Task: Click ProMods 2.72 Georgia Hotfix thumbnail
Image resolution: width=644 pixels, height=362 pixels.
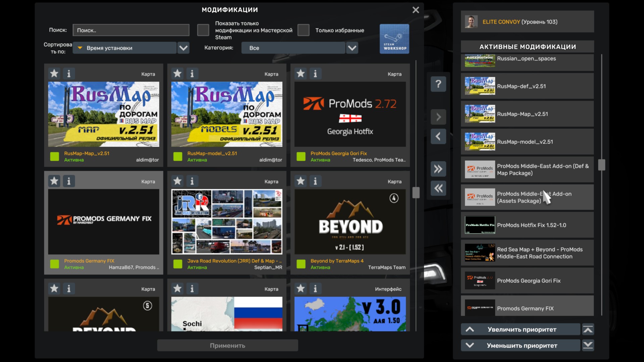Action: point(350,114)
